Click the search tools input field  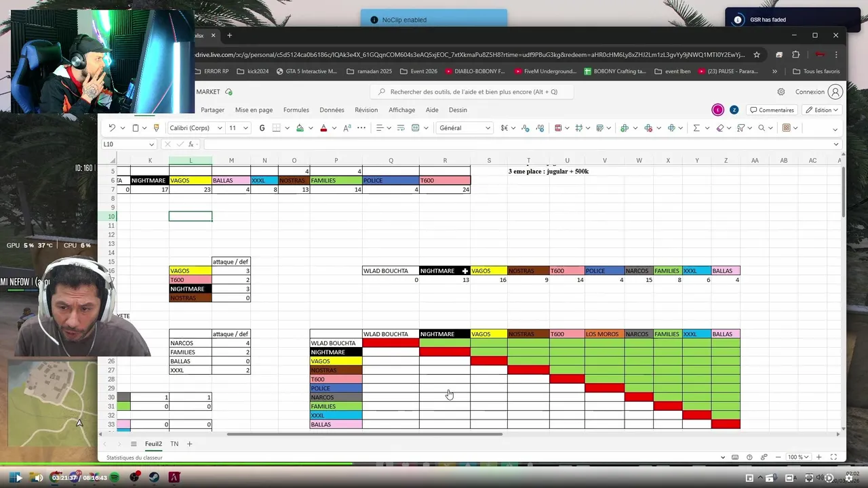coord(473,91)
